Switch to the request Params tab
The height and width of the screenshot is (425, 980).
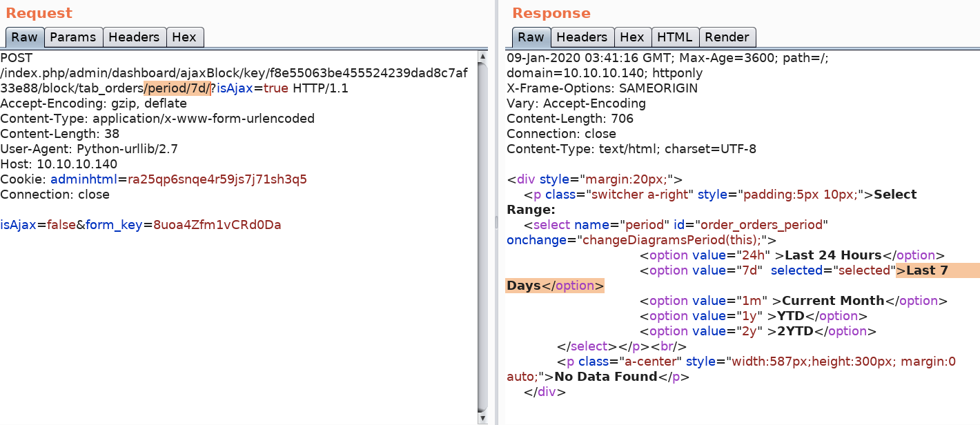point(75,37)
